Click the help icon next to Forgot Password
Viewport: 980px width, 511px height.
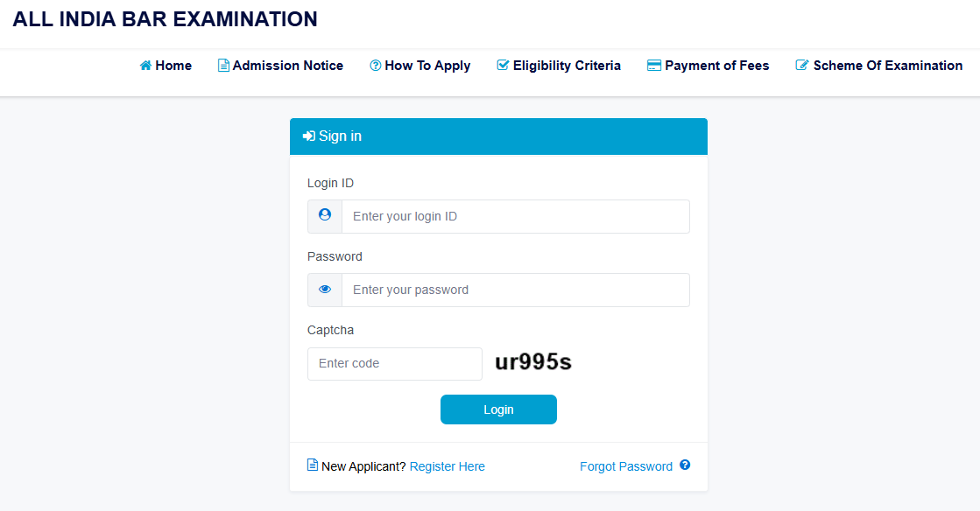coord(685,465)
